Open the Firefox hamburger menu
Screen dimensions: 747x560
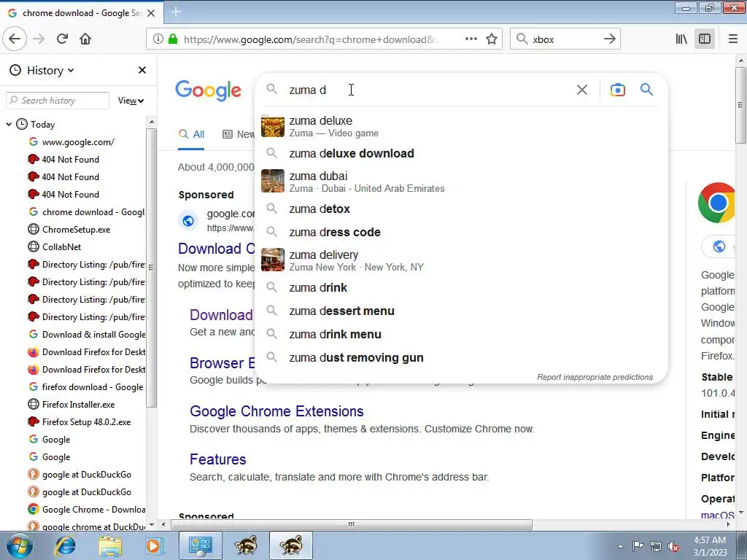[732, 39]
